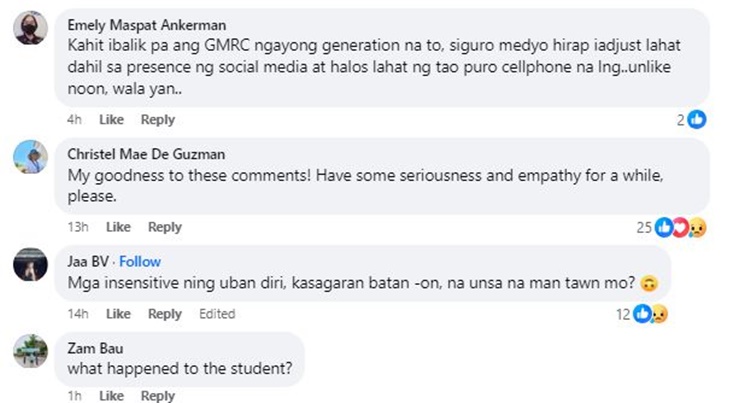Reply to Emely Maspat Ankerman's comment
Viewport: 750px width, 403px height.
[x=157, y=120]
